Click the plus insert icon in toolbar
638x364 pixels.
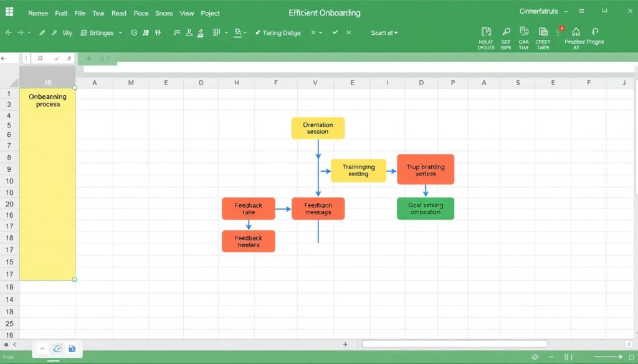coord(21,32)
